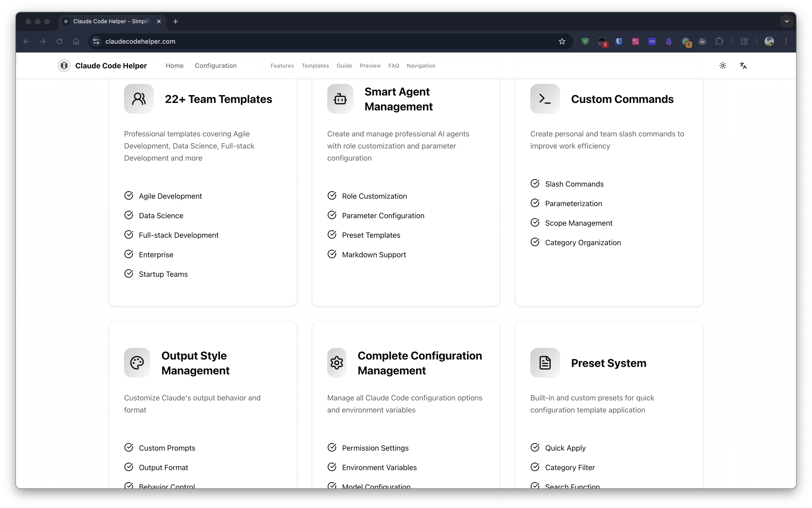Open the pink translate extension icon
The width and height of the screenshot is (812, 508).
click(x=635, y=41)
